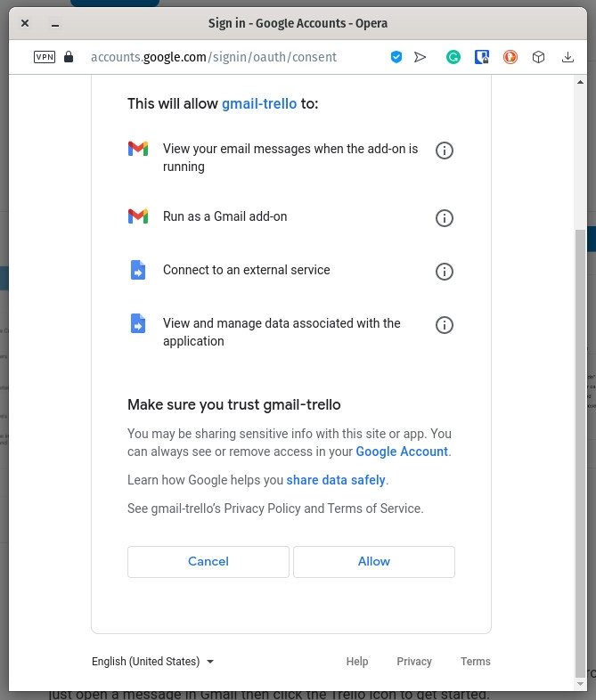Open the DuckDuckGo extension icon
The image size is (596, 700).
[510, 57]
